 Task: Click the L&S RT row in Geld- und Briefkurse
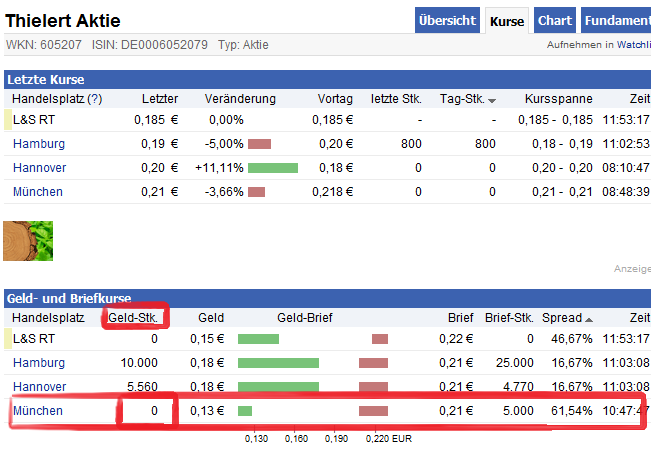click(x=327, y=339)
